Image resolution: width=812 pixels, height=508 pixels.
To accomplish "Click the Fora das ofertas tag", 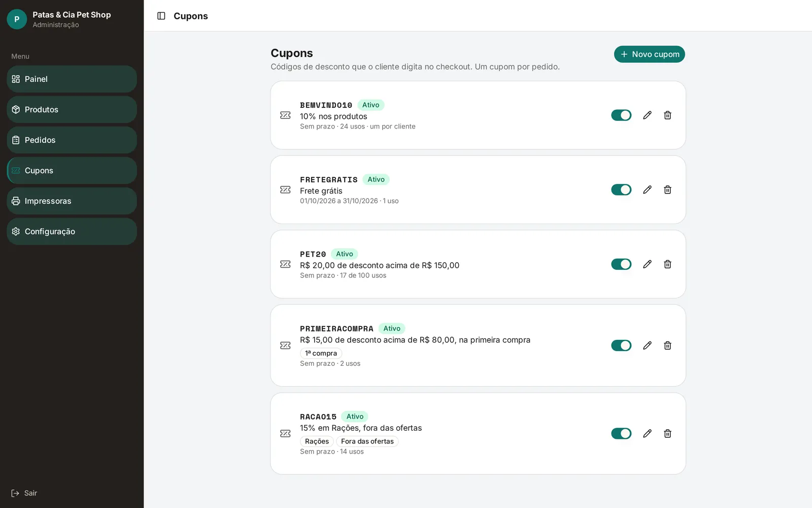I will pos(367,441).
